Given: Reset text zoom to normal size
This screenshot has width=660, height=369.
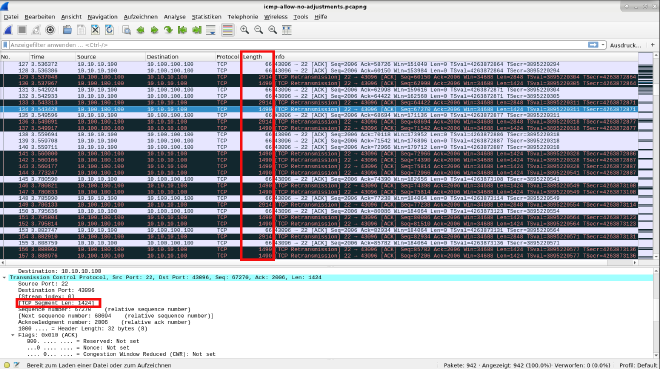Looking at the screenshot, I should [x=273, y=30].
